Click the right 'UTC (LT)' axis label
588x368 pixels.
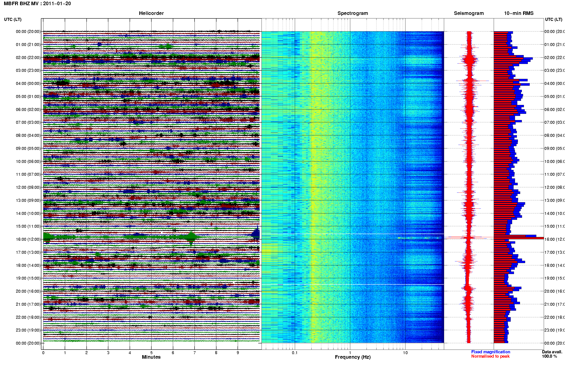[x=553, y=19]
